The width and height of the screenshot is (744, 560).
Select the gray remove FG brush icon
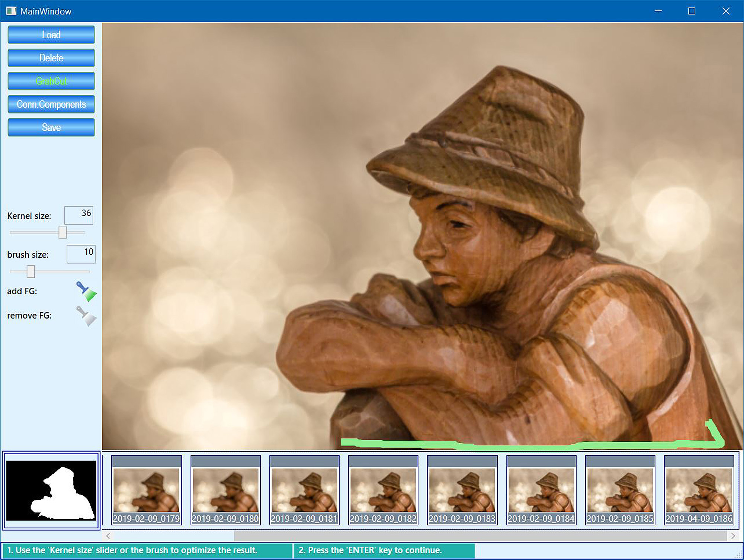tap(86, 316)
